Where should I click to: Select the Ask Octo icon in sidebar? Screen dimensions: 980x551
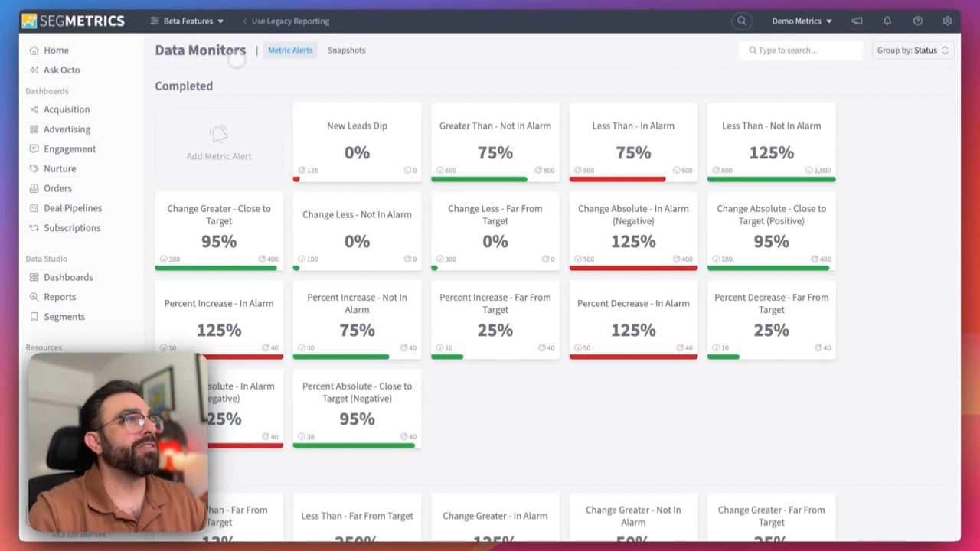click(x=34, y=70)
